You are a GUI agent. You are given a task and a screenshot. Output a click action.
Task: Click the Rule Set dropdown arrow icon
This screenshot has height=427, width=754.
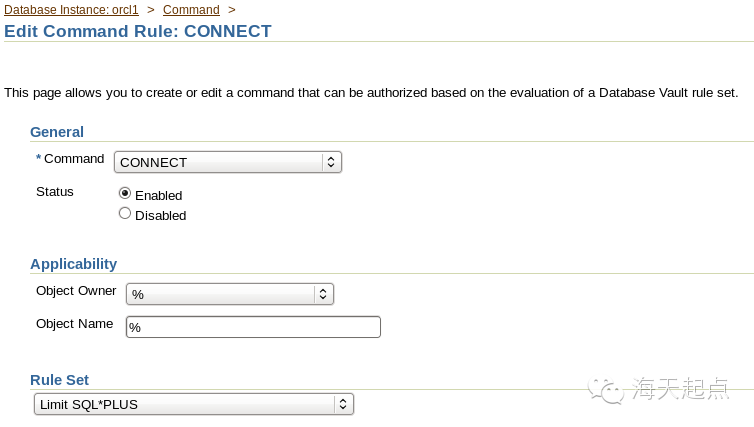[342, 404]
